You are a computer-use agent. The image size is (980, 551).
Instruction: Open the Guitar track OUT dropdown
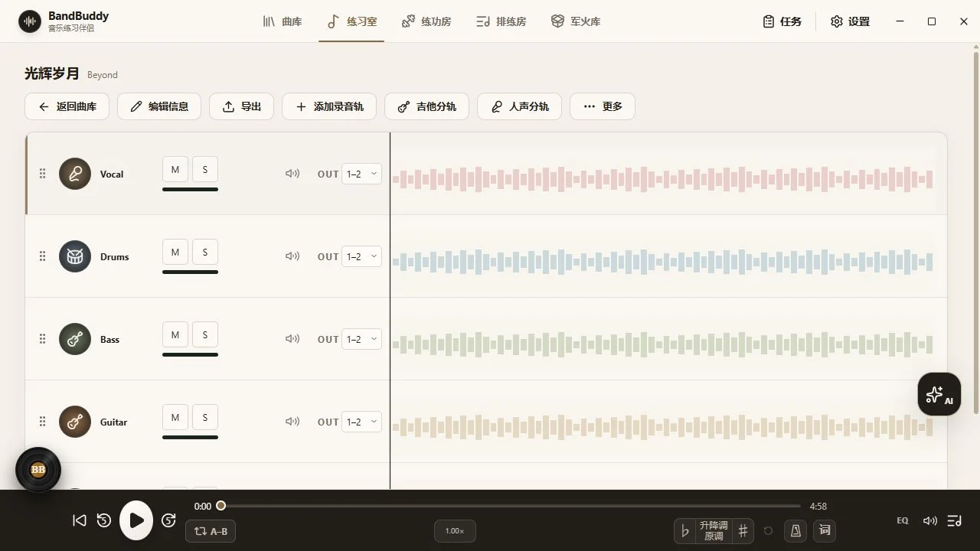point(361,422)
